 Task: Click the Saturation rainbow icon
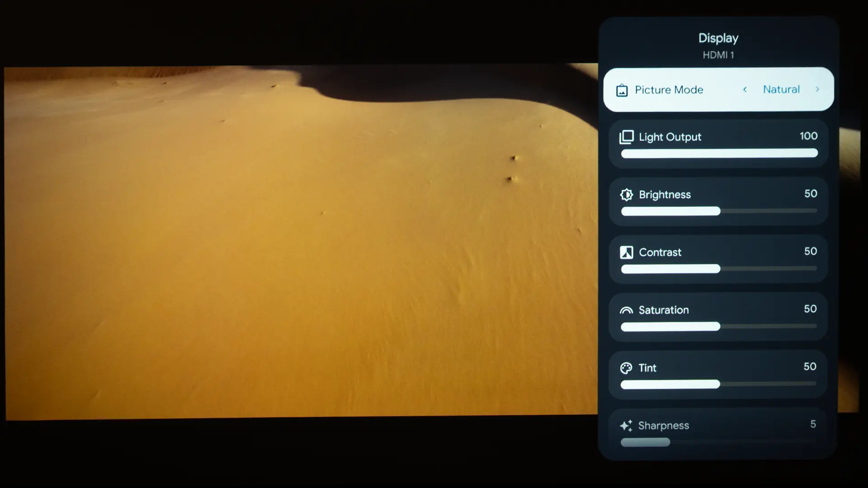[x=626, y=310]
